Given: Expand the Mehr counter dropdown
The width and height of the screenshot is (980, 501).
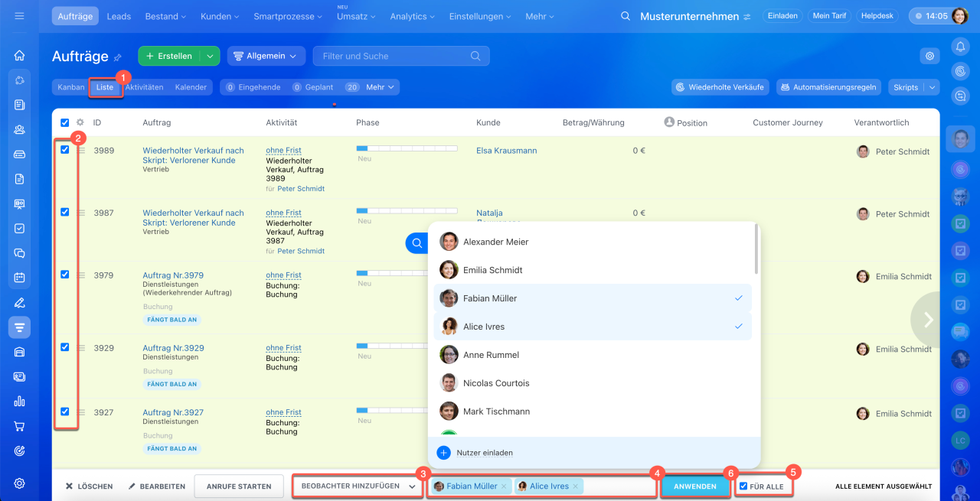Looking at the screenshot, I should tap(380, 87).
